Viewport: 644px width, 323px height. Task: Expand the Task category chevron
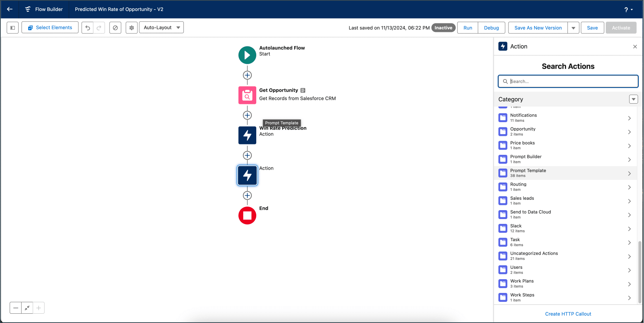tap(629, 242)
